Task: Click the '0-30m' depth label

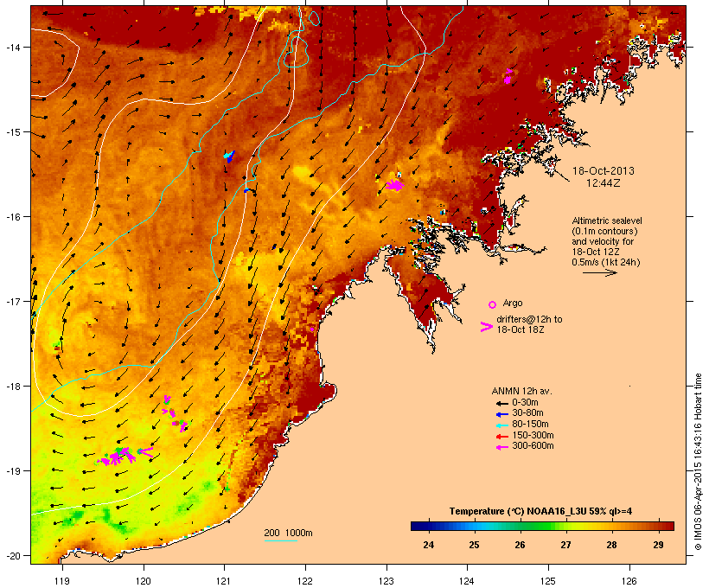Action: coord(525,403)
